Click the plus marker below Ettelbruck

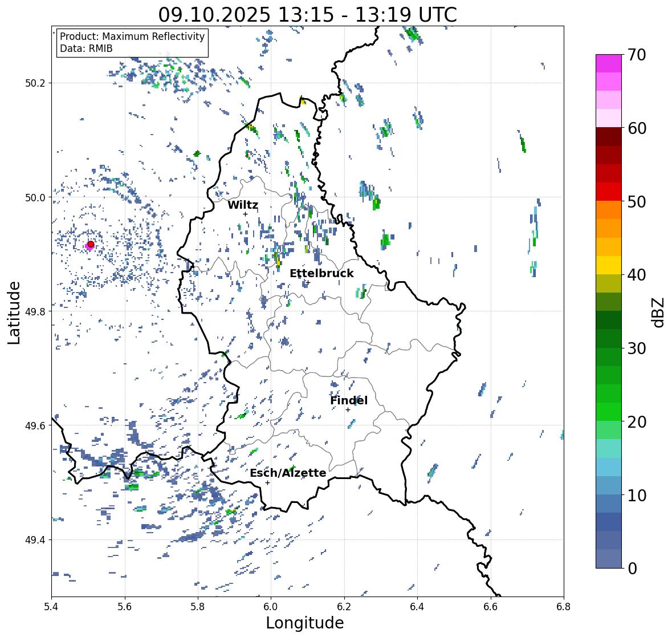[x=307, y=282]
